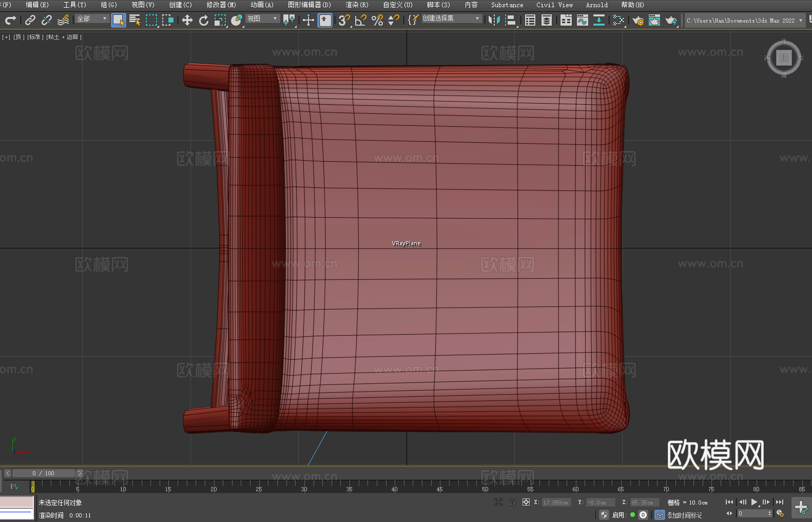Choose Rectangular Selection Region tool
The width and height of the screenshot is (812, 522).
coord(151,20)
